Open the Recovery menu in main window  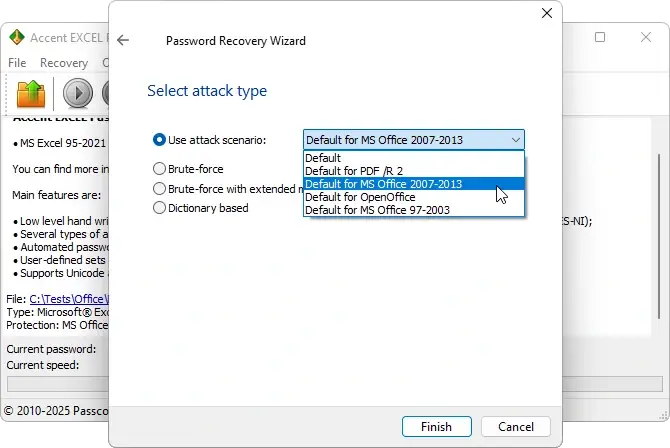coord(64,63)
